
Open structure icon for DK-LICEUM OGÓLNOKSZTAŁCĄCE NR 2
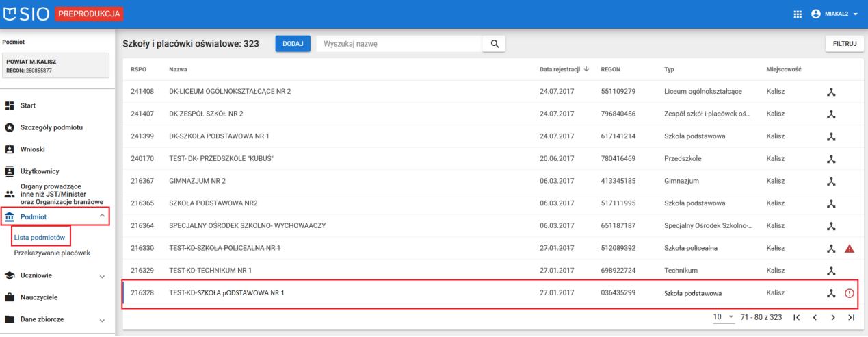[832, 92]
